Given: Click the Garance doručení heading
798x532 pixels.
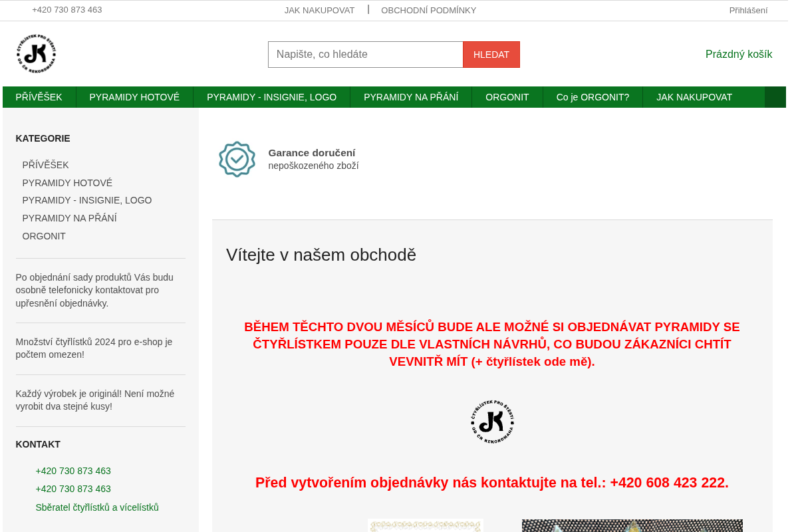Looking at the screenshot, I should pos(312,153).
